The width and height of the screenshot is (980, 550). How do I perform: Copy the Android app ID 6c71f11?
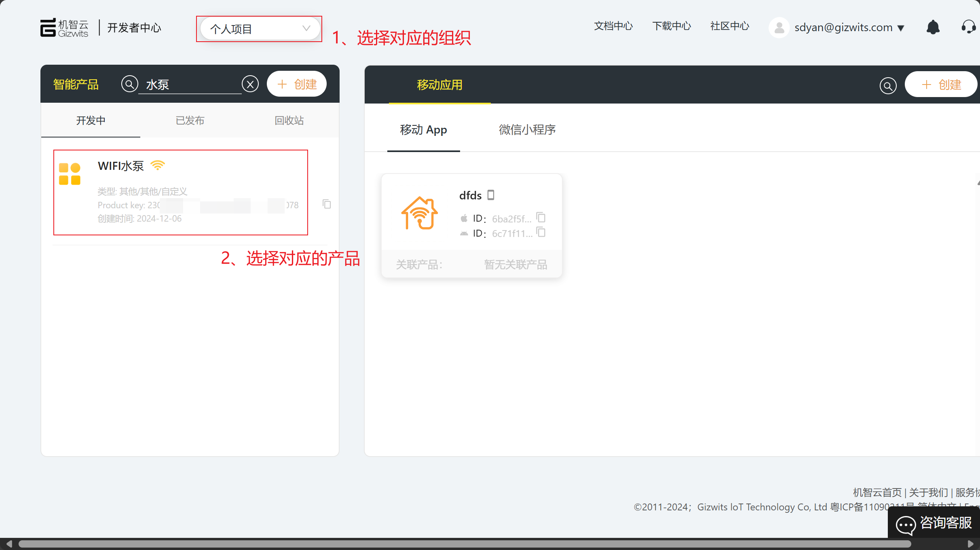click(x=541, y=232)
